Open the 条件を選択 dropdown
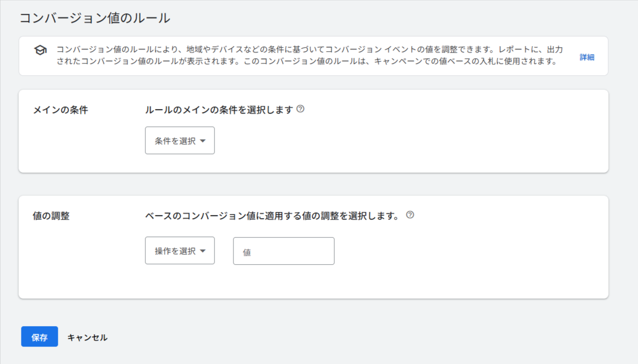 [x=180, y=140]
